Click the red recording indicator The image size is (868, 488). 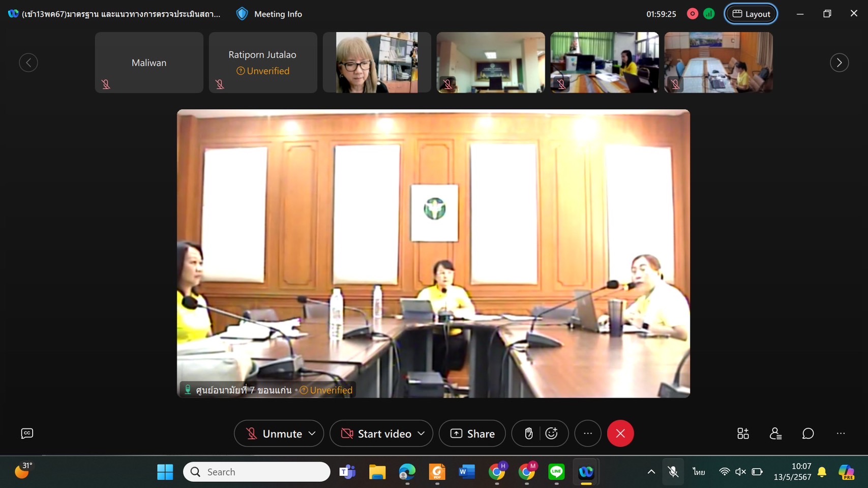[692, 14]
